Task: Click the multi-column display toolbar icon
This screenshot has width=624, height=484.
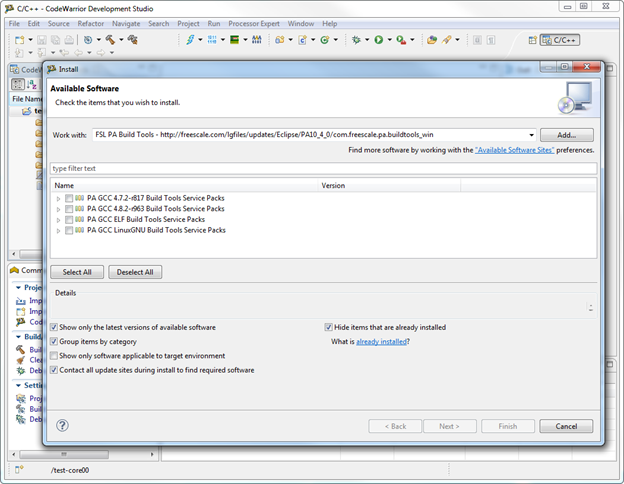Action: pos(257,40)
